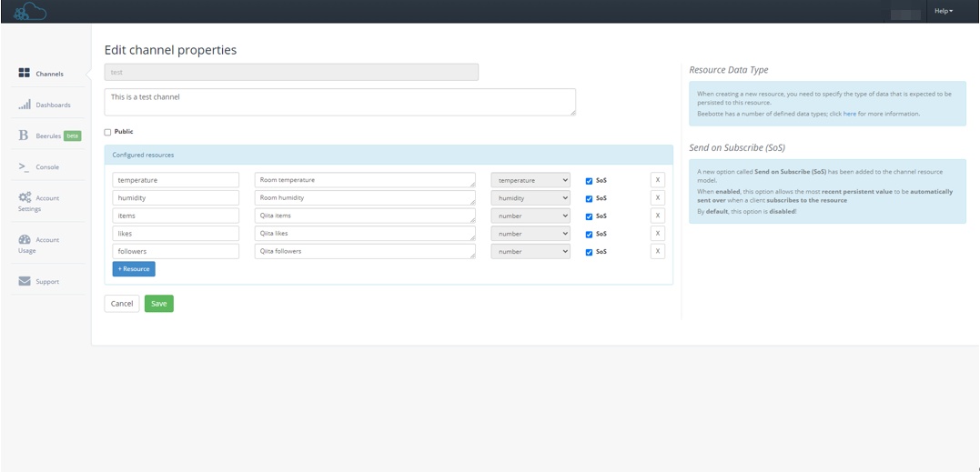980x472 pixels.
Task: Click the Account Settings gears icon
Action: click(25, 197)
